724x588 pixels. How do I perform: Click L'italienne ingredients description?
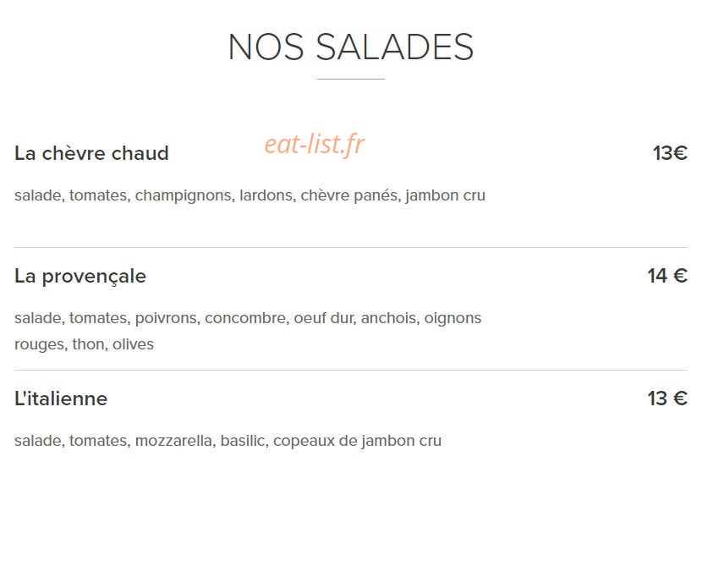[228, 441]
